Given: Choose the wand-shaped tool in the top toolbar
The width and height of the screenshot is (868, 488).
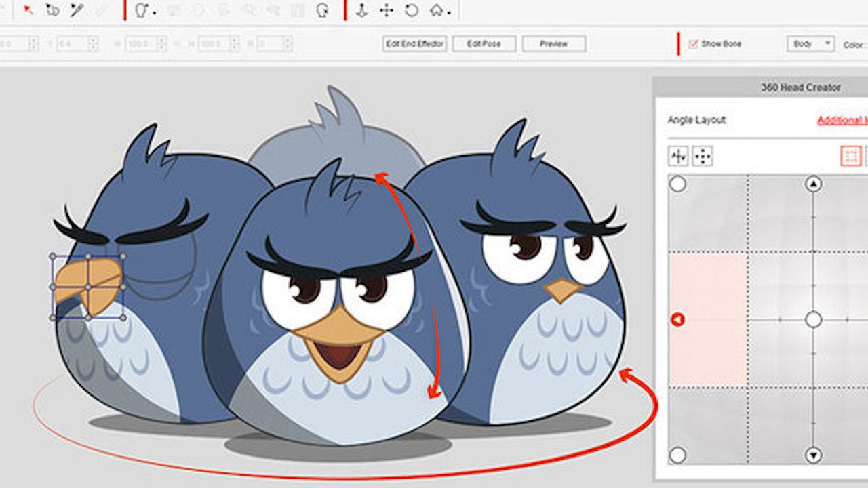Looking at the screenshot, I should pos(76,10).
